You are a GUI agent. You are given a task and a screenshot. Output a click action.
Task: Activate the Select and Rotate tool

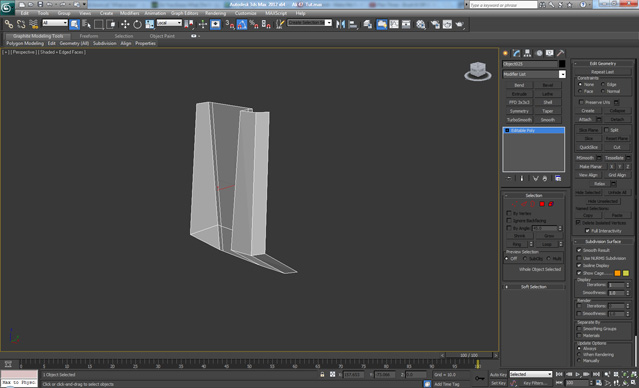[137, 24]
